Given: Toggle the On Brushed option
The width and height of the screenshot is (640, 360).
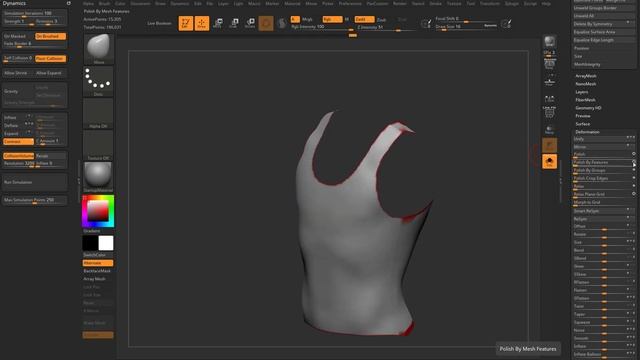Looking at the screenshot, I should [x=51, y=36].
